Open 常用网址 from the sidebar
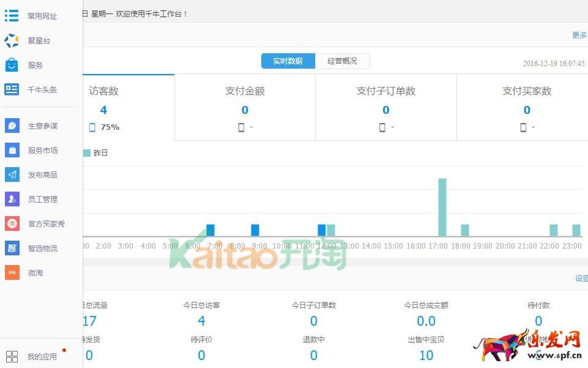Viewport: 588px width, 368px height. click(12, 15)
